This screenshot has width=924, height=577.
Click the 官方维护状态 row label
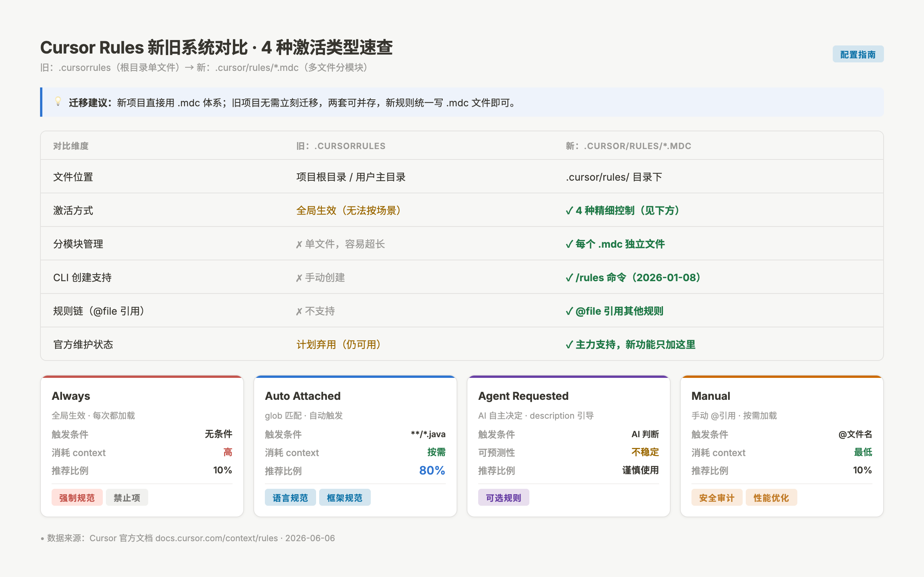point(83,345)
